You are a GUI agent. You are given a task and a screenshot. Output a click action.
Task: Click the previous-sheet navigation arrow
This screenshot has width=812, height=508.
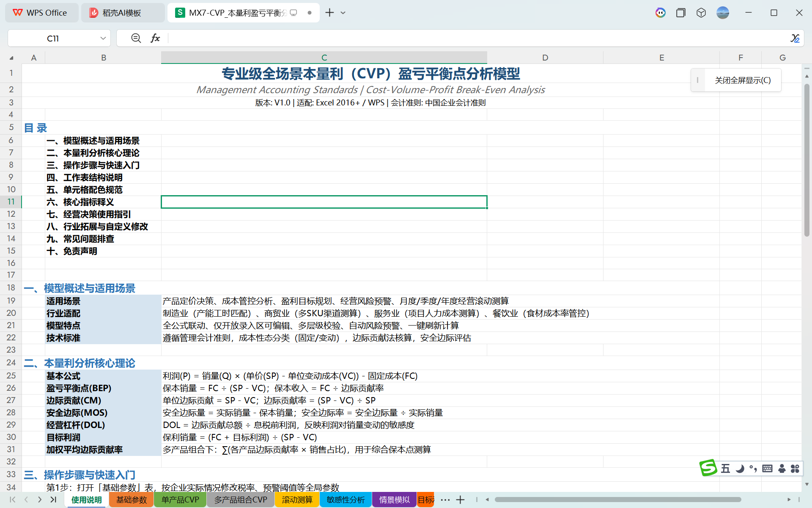(26, 500)
